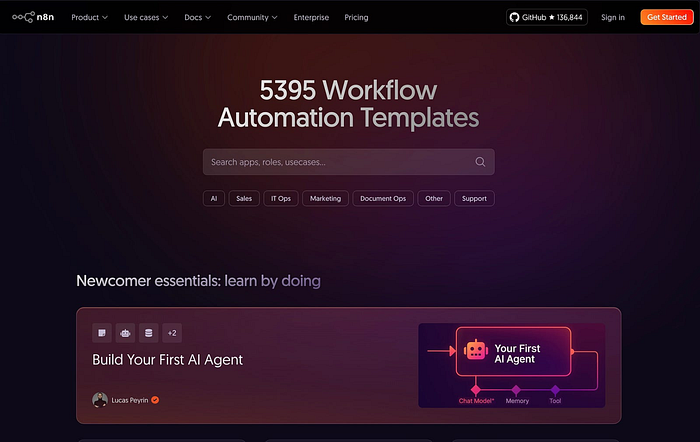Select the IT Ops category filter
The height and width of the screenshot is (442, 700).
(x=281, y=198)
